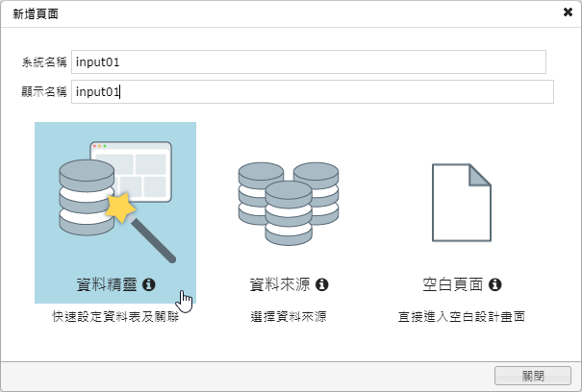Select the 資料精靈 label text

108,285
